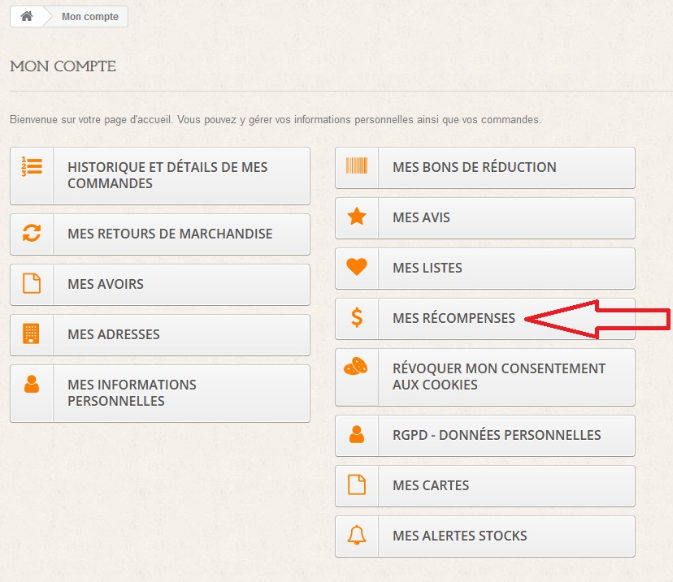Open Mes listes
The width and height of the screenshot is (673, 582).
tap(485, 268)
